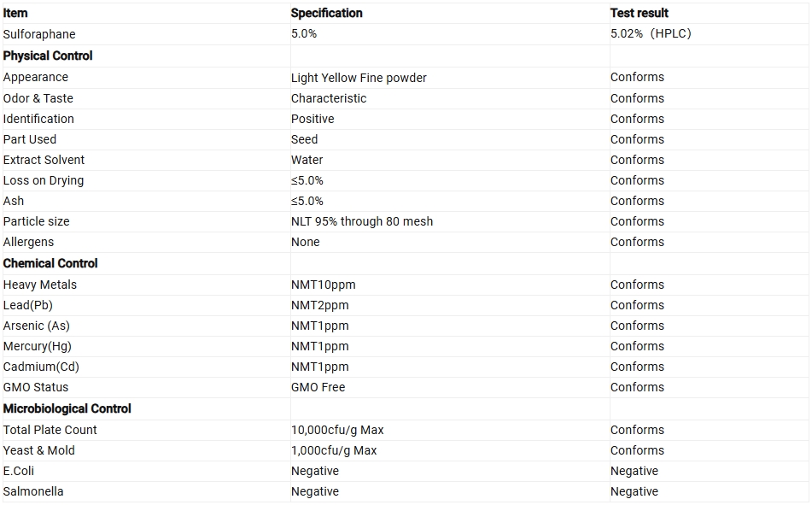Select the Odor & Taste row label
This screenshot has height=505, width=812.
click(x=38, y=98)
